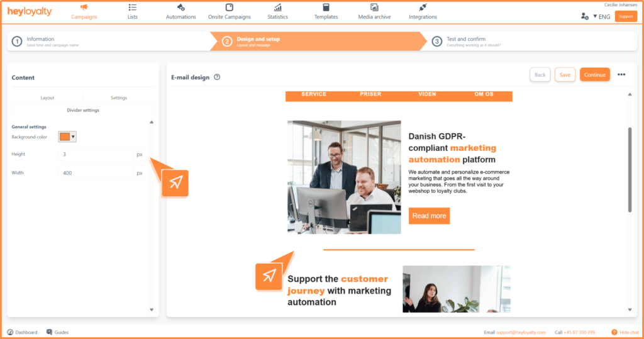Switch to the Settings tab
644x339 pixels.
pyautogui.click(x=118, y=97)
